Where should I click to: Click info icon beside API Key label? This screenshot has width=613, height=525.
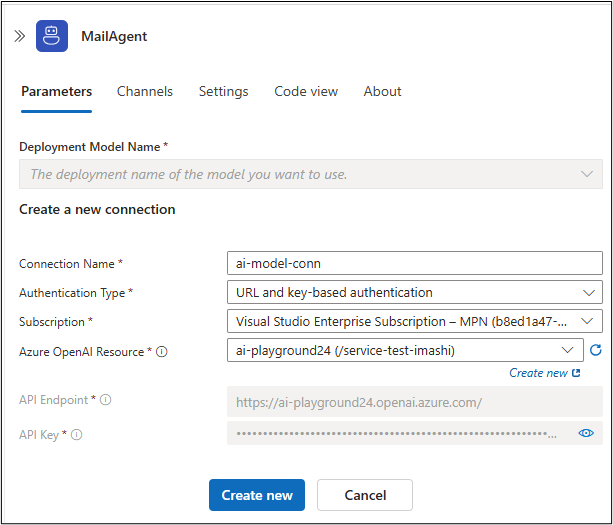[76, 434]
